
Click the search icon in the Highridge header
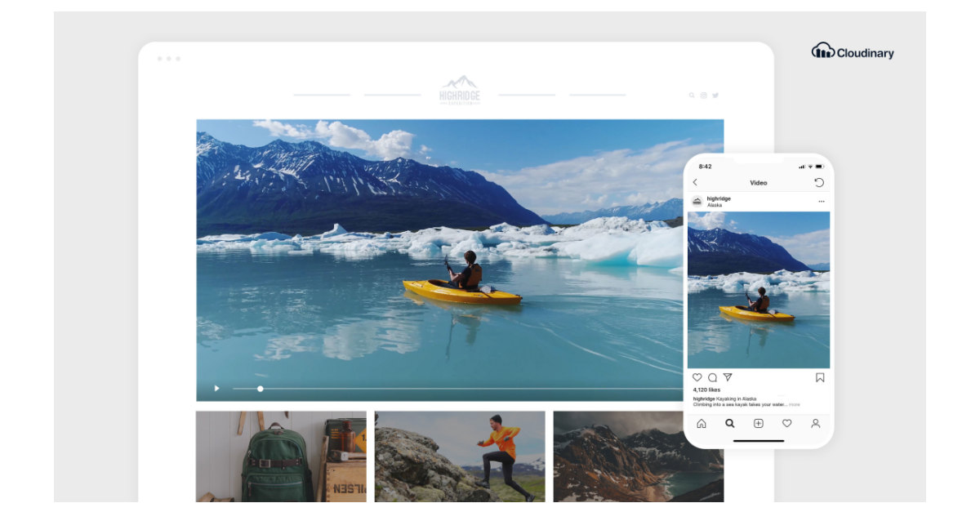click(692, 96)
